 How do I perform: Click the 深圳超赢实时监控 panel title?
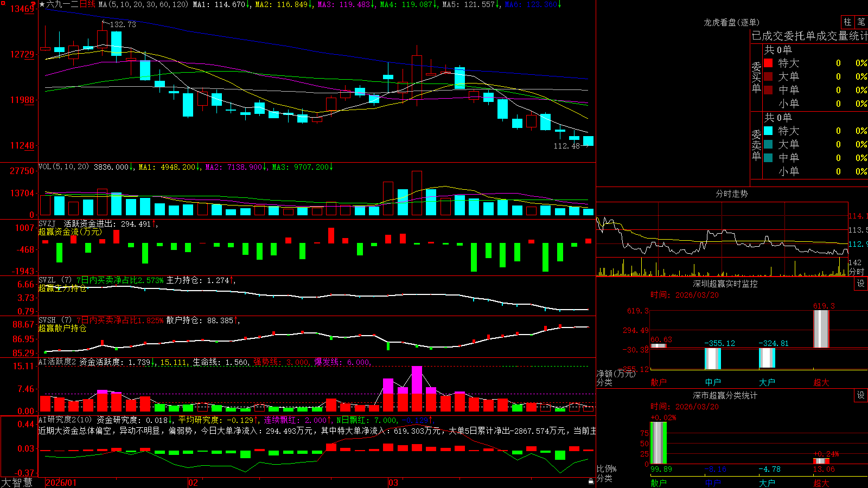725,284
